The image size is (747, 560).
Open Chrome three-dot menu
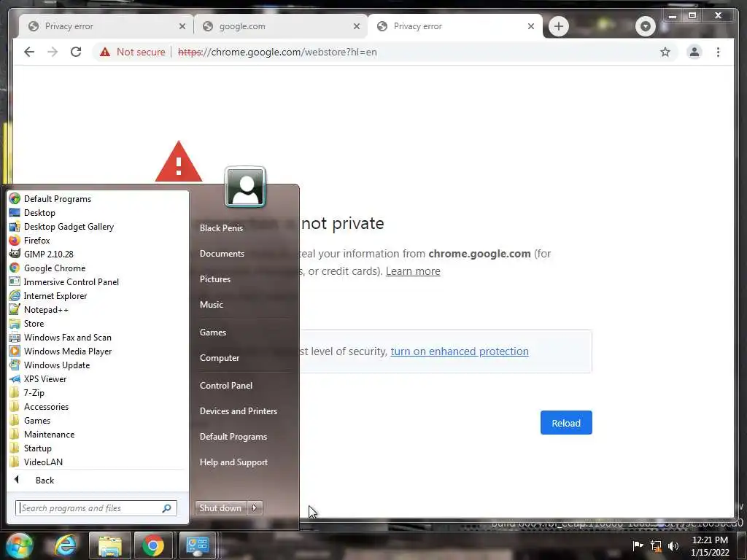pos(718,52)
